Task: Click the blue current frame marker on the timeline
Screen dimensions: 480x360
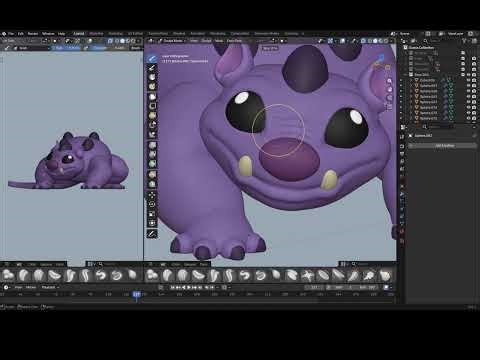Action: (137, 294)
